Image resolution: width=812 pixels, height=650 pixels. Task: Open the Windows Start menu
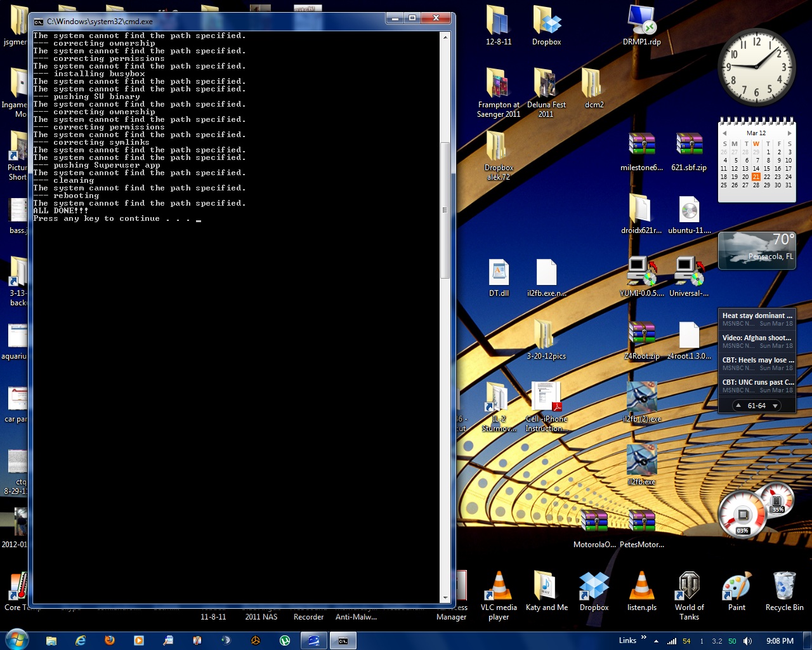16,640
